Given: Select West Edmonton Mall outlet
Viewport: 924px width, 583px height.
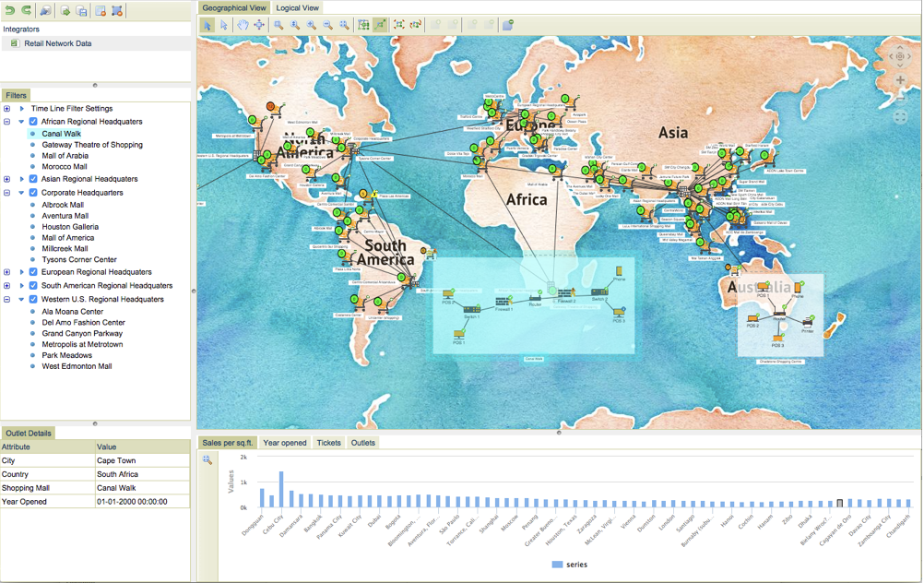Looking at the screenshot, I should pos(77,366).
